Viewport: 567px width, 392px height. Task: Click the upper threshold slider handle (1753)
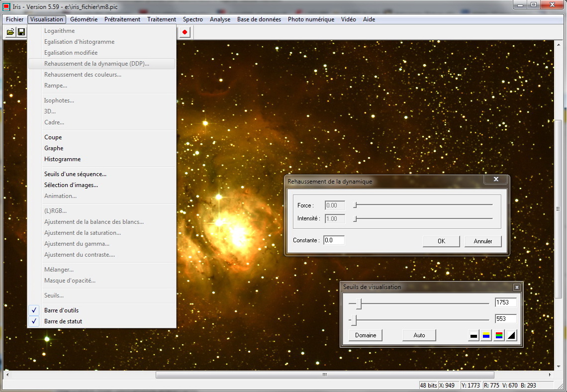[359, 304]
